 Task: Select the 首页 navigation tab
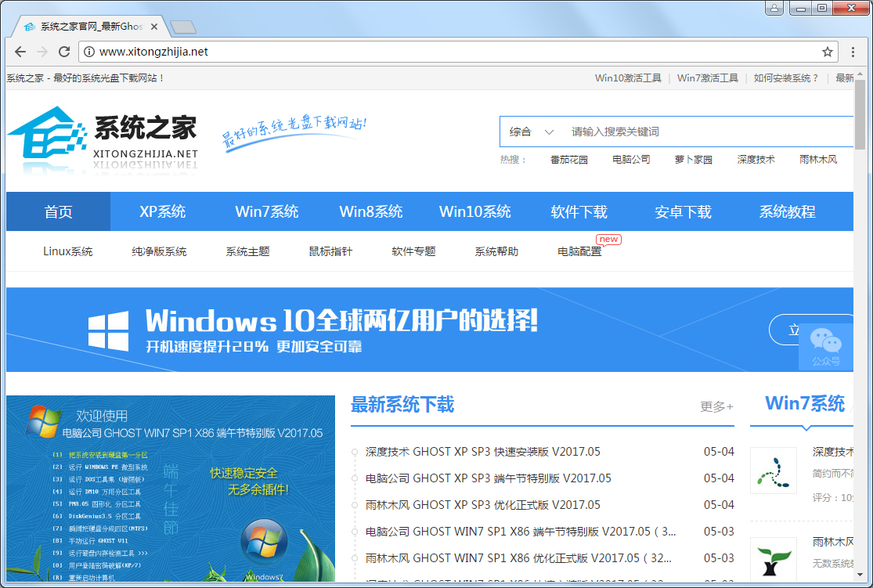click(x=59, y=211)
